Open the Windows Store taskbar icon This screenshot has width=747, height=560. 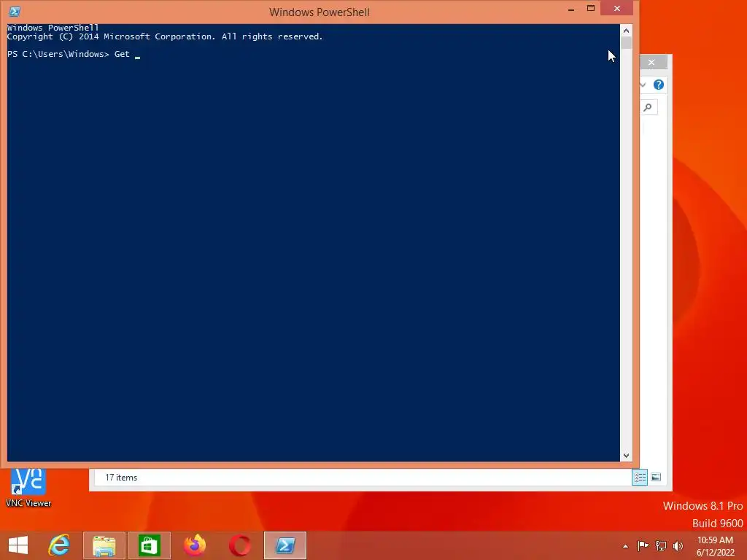tap(150, 545)
